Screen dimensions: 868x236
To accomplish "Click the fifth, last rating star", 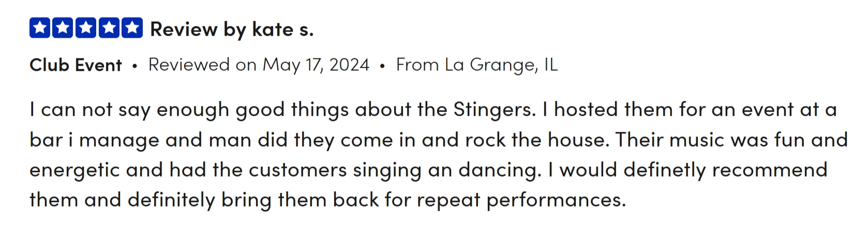I will pos(132,28).
